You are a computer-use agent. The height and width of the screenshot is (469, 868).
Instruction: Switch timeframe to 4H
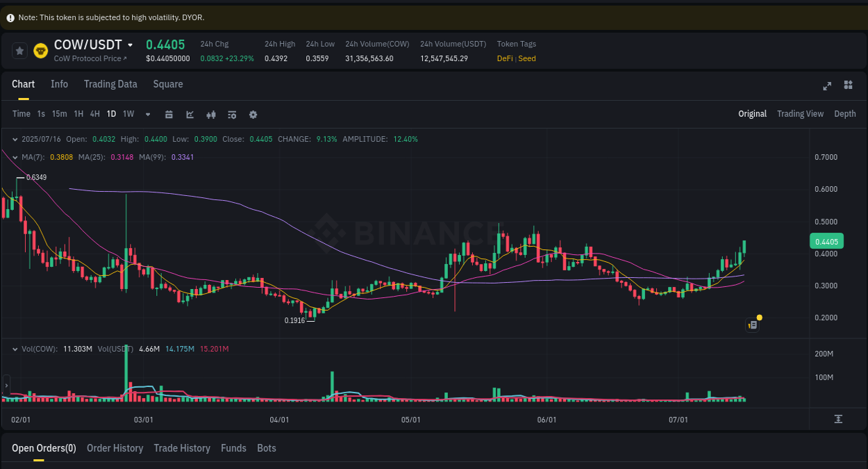pos(94,114)
